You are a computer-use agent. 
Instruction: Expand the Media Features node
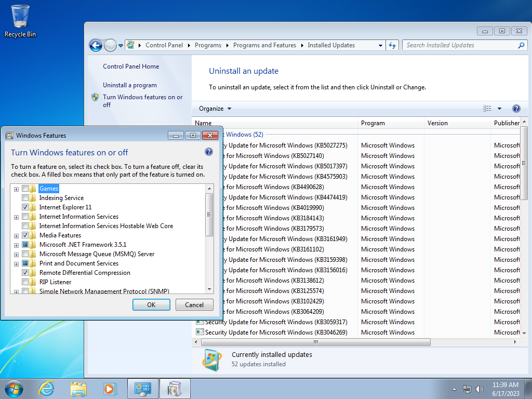[16, 236]
